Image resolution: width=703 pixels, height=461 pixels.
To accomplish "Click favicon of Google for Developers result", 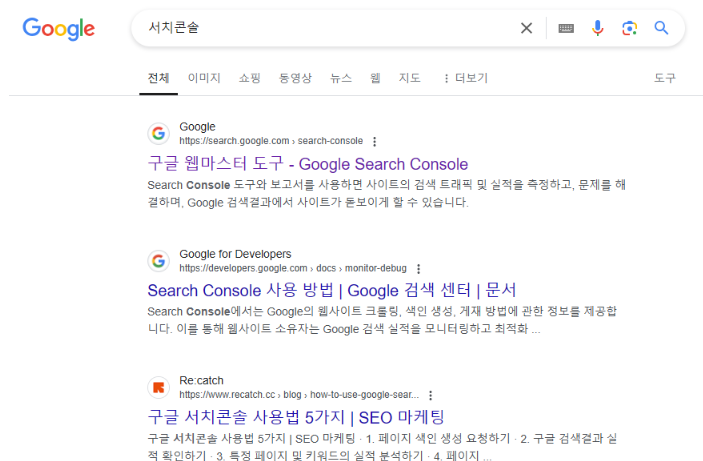I will [158, 261].
